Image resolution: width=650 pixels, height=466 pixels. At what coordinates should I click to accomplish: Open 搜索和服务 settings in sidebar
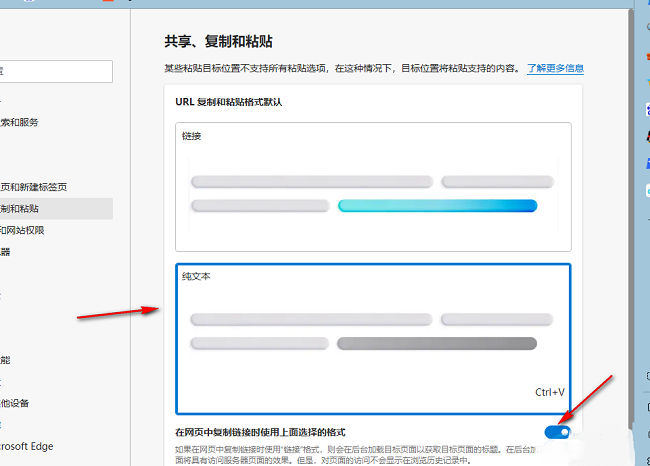[20, 122]
